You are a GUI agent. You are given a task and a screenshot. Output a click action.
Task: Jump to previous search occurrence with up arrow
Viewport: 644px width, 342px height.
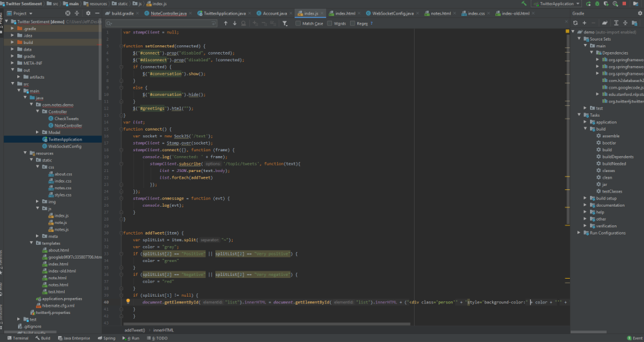coord(225,23)
